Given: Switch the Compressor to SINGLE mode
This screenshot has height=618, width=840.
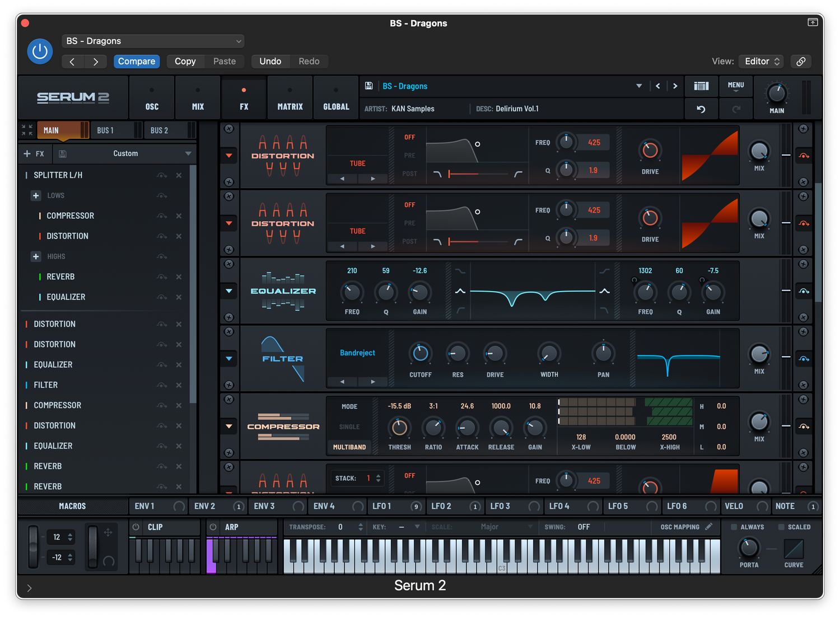Looking at the screenshot, I should tap(349, 427).
